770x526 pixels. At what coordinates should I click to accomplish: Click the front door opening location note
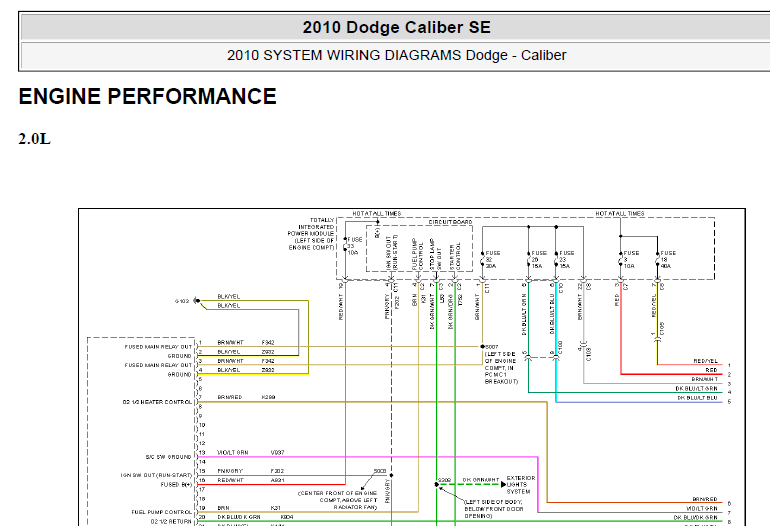click(493, 509)
